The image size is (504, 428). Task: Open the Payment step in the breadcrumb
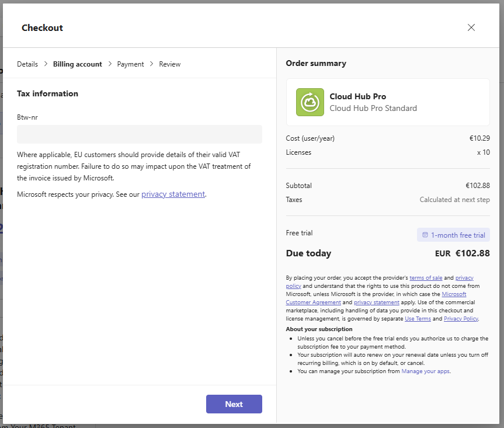[x=130, y=64]
